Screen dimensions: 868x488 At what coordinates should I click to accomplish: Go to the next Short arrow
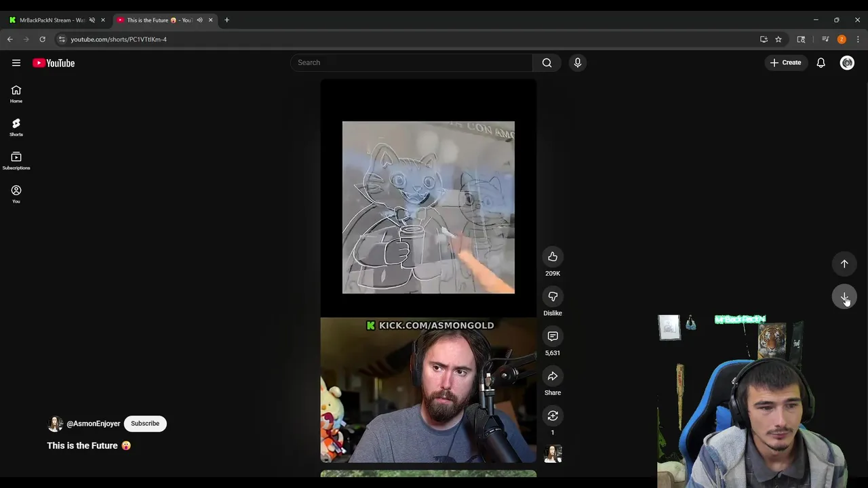(x=844, y=297)
